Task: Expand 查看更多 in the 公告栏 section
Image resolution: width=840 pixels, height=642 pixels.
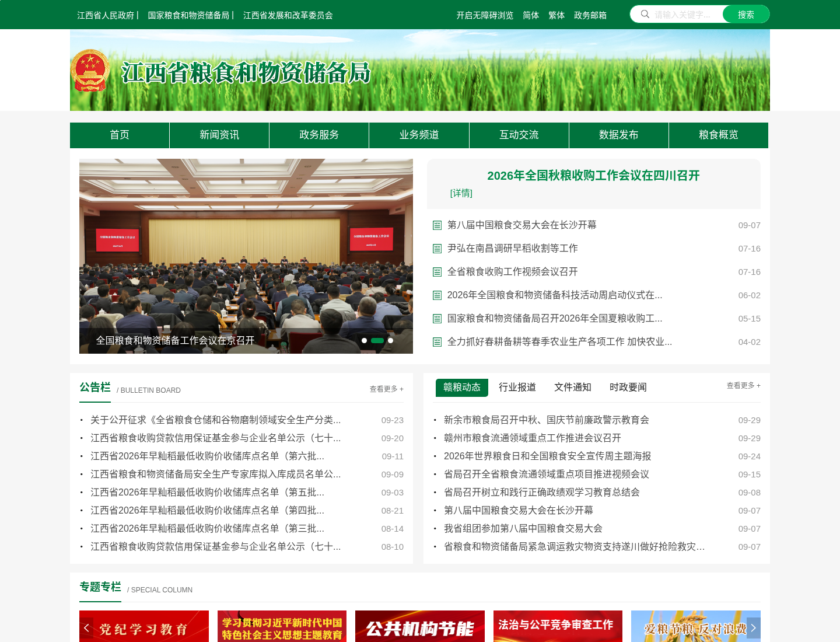Action: 386,389
